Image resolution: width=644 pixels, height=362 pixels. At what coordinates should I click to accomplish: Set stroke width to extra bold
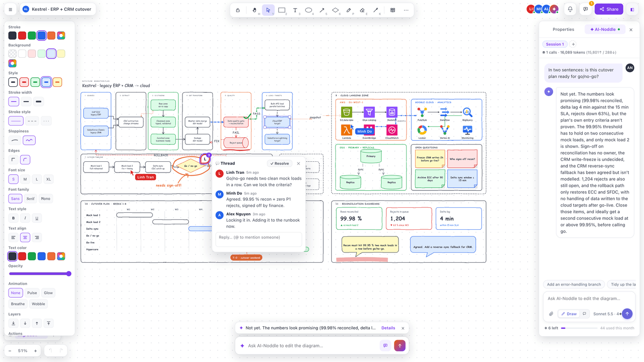click(x=39, y=101)
